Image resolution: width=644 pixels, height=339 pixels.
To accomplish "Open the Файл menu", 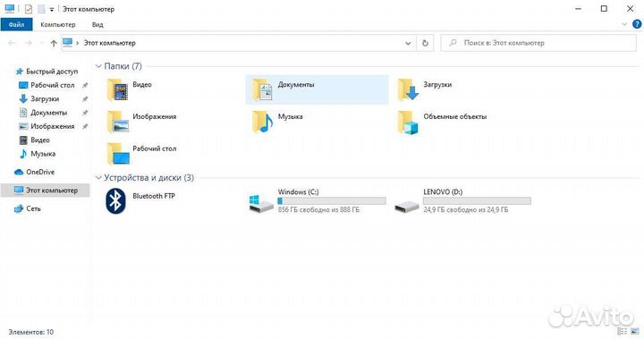I will (16, 25).
